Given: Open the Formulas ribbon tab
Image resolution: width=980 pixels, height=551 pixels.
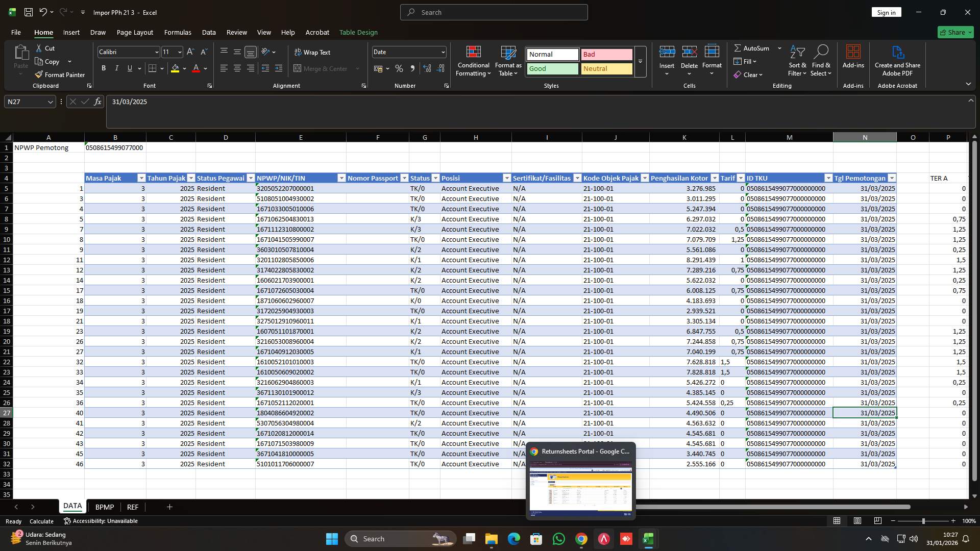Looking at the screenshot, I should [177, 32].
